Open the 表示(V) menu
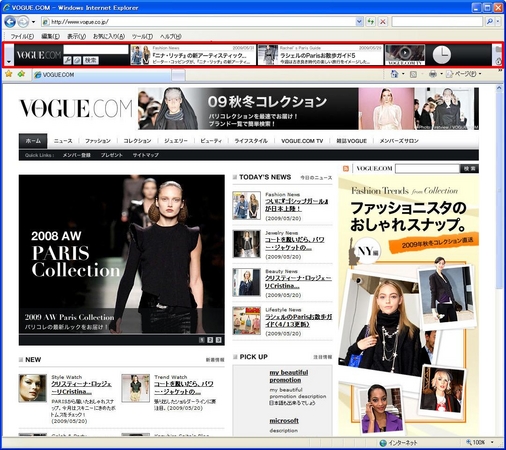Viewport: 506px width, 450px height. point(76,36)
